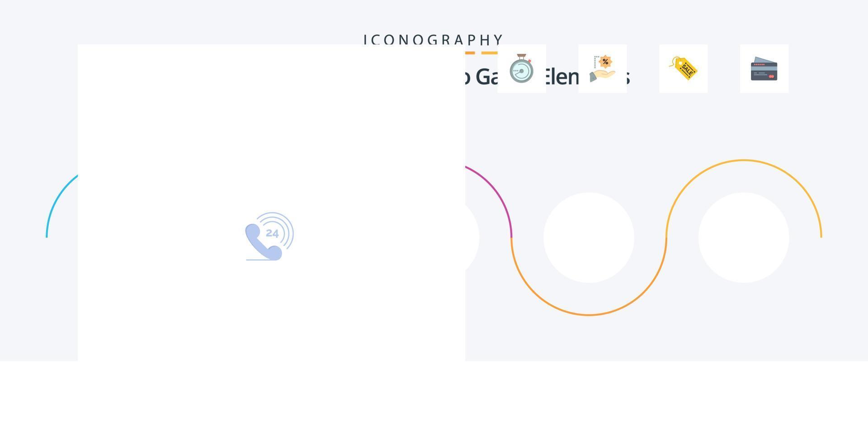Image resolution: width=868 pixels, height=432 pixels.
Task: Select the white circle inside orange arc
Action: pyautogui.click(x=589, y=237)
